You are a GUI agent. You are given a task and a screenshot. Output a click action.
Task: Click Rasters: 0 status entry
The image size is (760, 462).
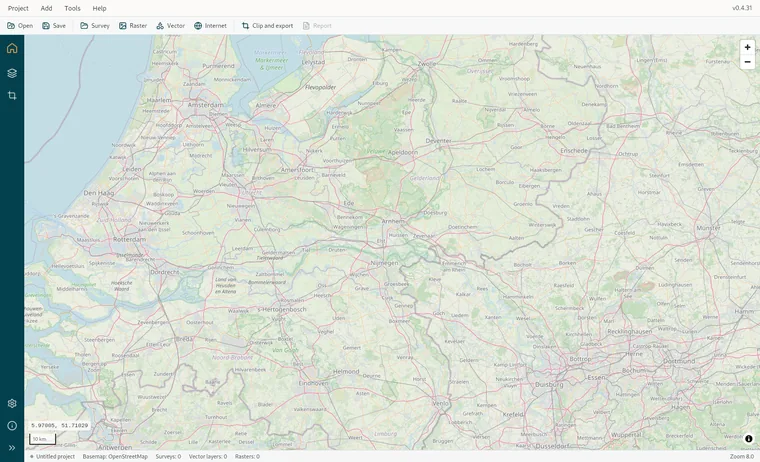247,457
